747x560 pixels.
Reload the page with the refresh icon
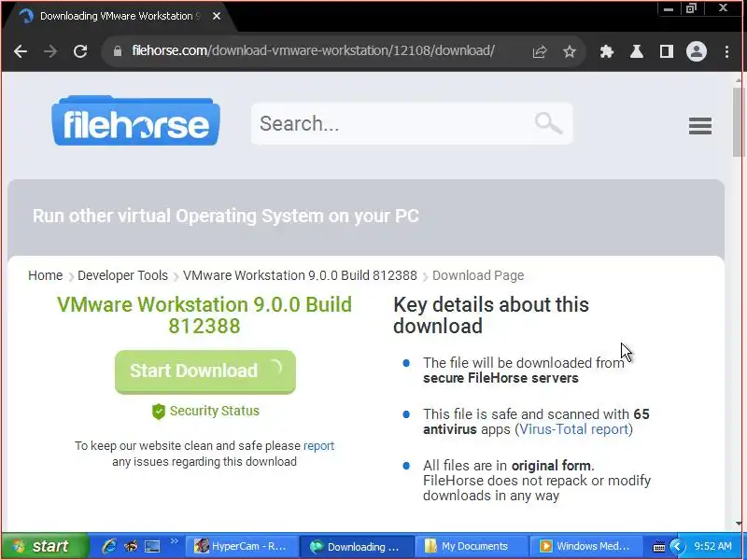[80, 51]
